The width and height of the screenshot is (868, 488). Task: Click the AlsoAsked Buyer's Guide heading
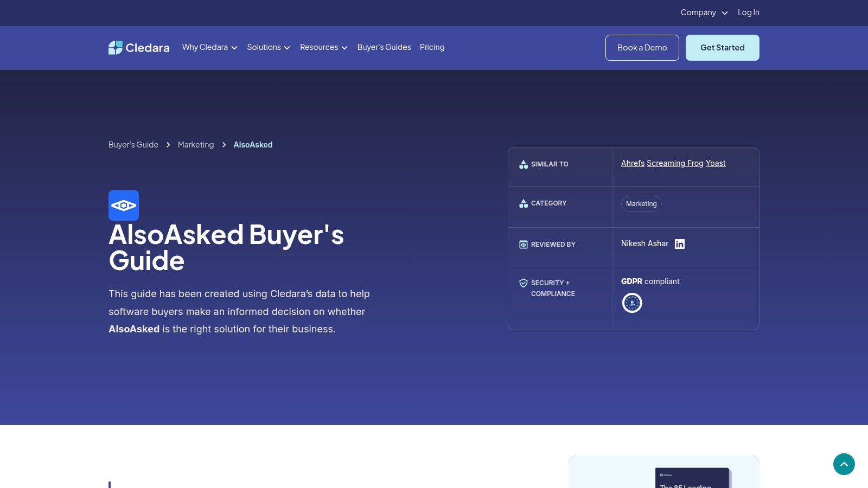[226, 248]
